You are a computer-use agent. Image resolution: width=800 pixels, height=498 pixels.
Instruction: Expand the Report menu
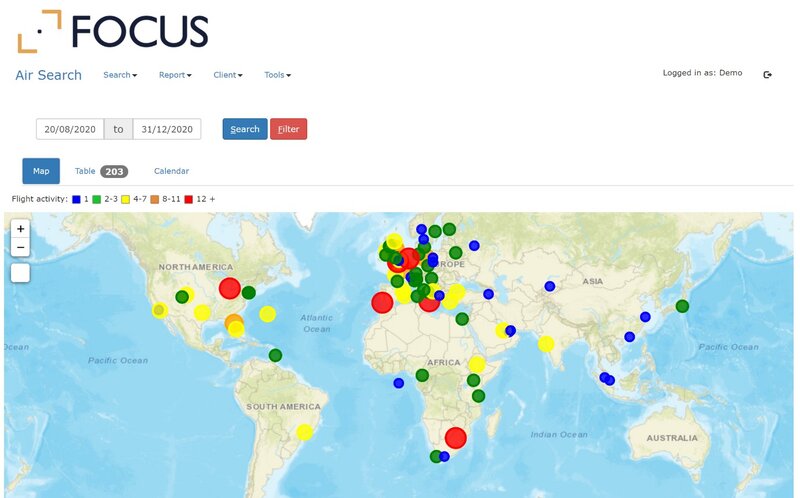[x=175, y=75]
